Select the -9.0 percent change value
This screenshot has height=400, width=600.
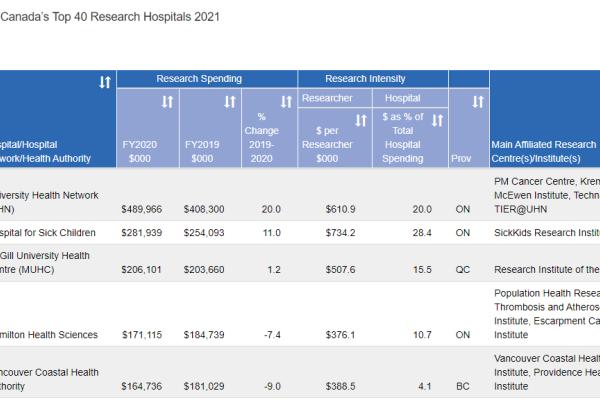coord(272,387)
